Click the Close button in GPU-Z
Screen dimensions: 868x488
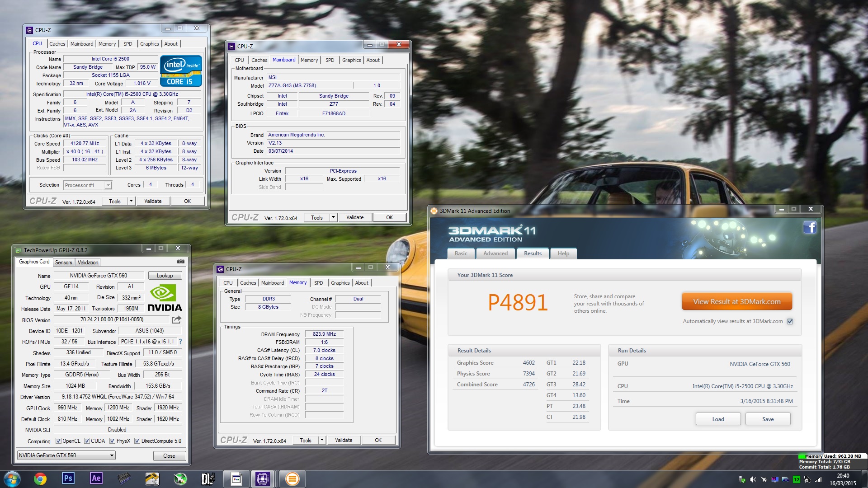[169, 456]
